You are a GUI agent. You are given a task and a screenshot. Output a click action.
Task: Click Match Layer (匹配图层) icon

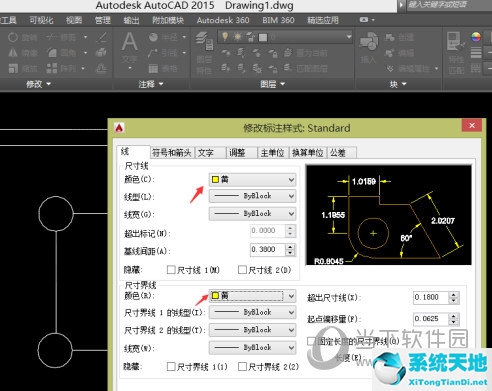(x=288, y=68)
